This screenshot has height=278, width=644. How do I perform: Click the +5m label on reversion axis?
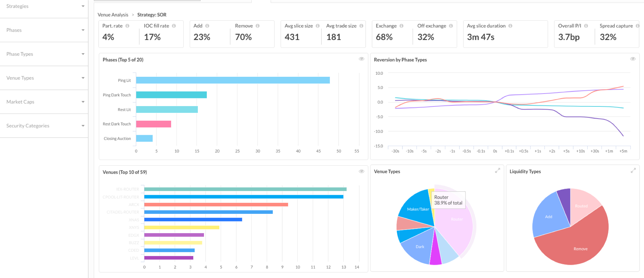click(x=623, y=151)
